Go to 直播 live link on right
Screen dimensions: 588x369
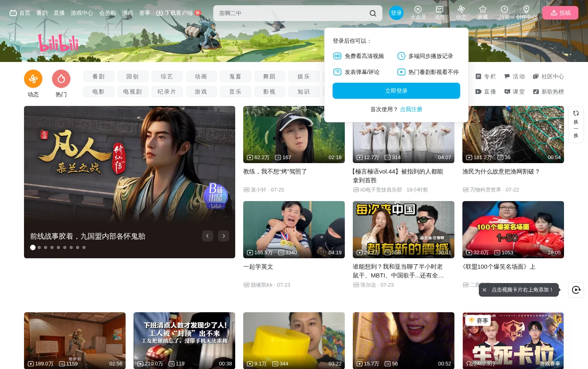[486, 92]
